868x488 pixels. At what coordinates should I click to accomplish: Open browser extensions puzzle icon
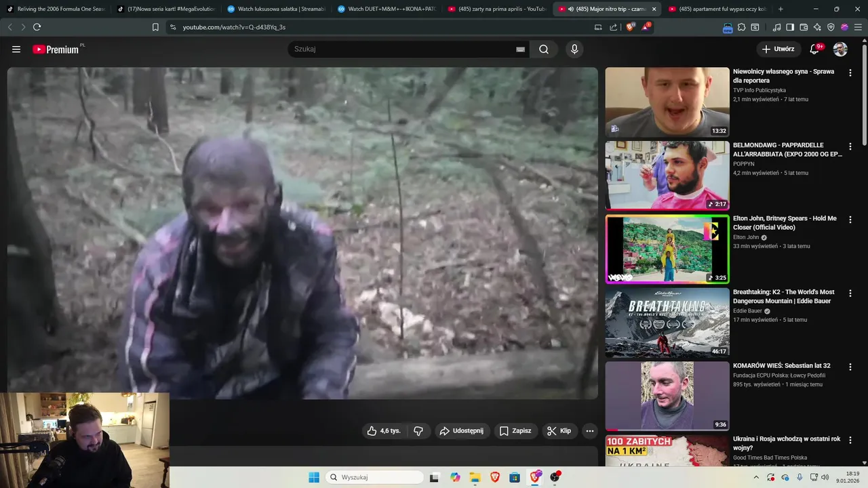pyautogui.click(x=742, y=27)
